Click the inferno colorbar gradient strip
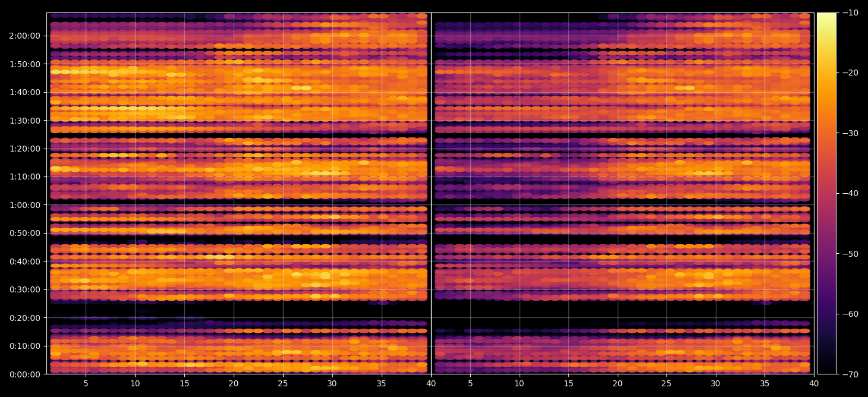 pos(826,193)
